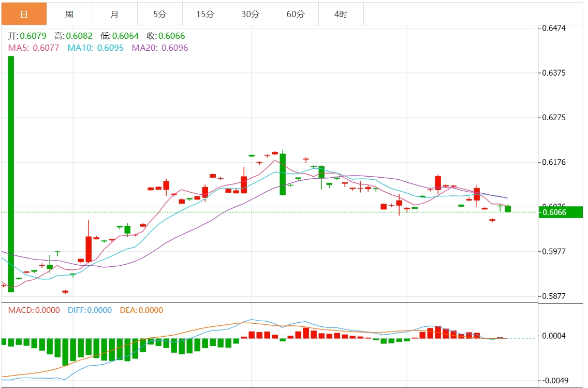Click the MA10: 0.6095 indicator label
Screen dimensions: 588x388
click(96, 48)
